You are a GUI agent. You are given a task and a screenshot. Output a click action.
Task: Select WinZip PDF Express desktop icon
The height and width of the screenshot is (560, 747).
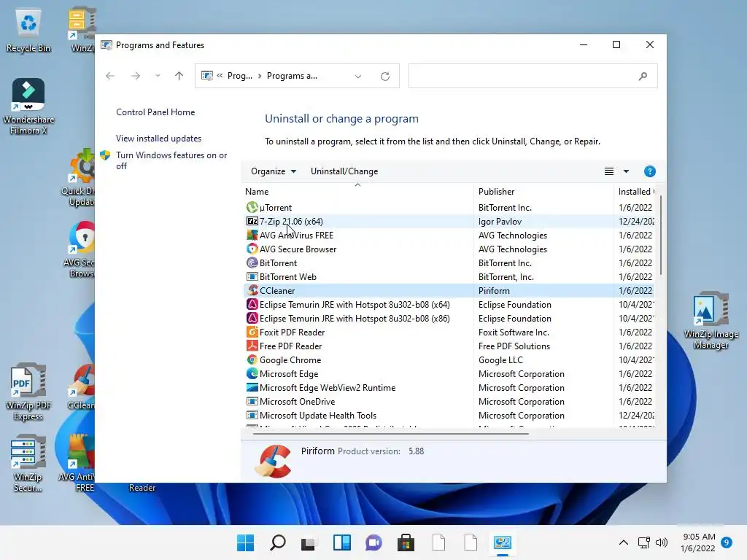(x=28, y=392)
